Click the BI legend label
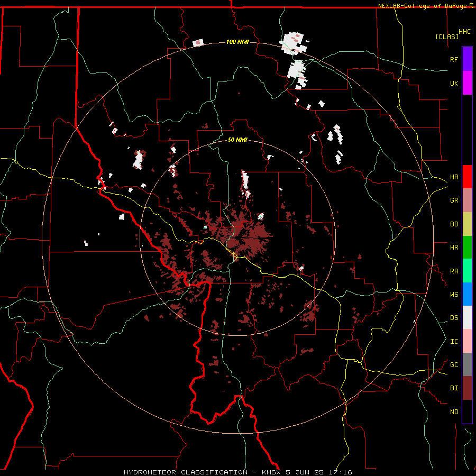The width and height of the screenshot is (476, 476). pyautogui.click(x=454, y=388)
